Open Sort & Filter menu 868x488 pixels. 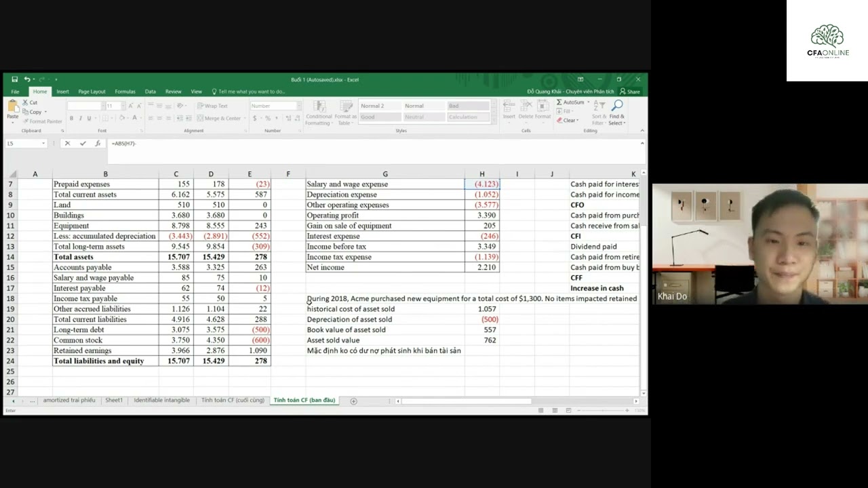click(x=599, y=113)
